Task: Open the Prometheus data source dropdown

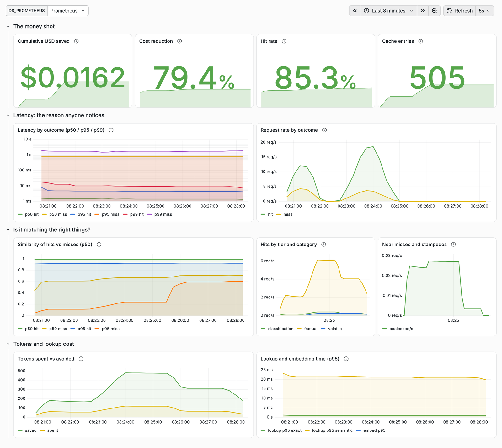Action: coord(68,11)
